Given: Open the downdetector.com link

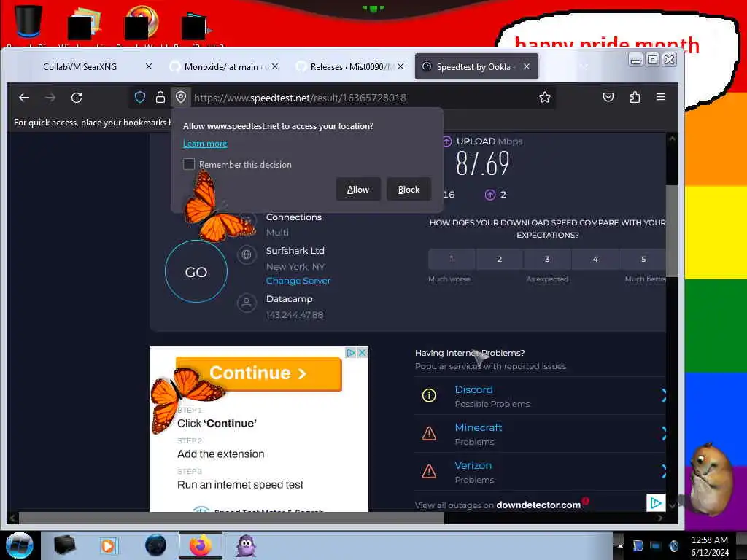Looking at the screenshot, I should 538,505.
